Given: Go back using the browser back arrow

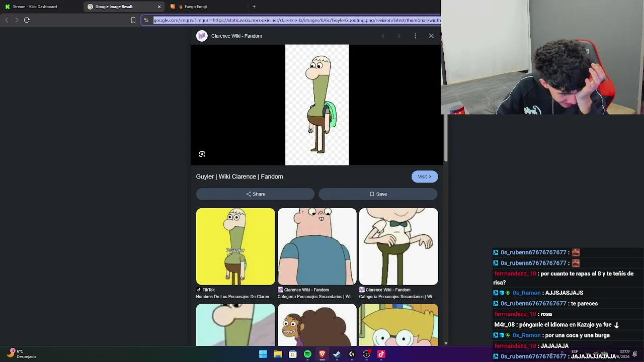Looking at the screenshot, I should tap(7, 20).
